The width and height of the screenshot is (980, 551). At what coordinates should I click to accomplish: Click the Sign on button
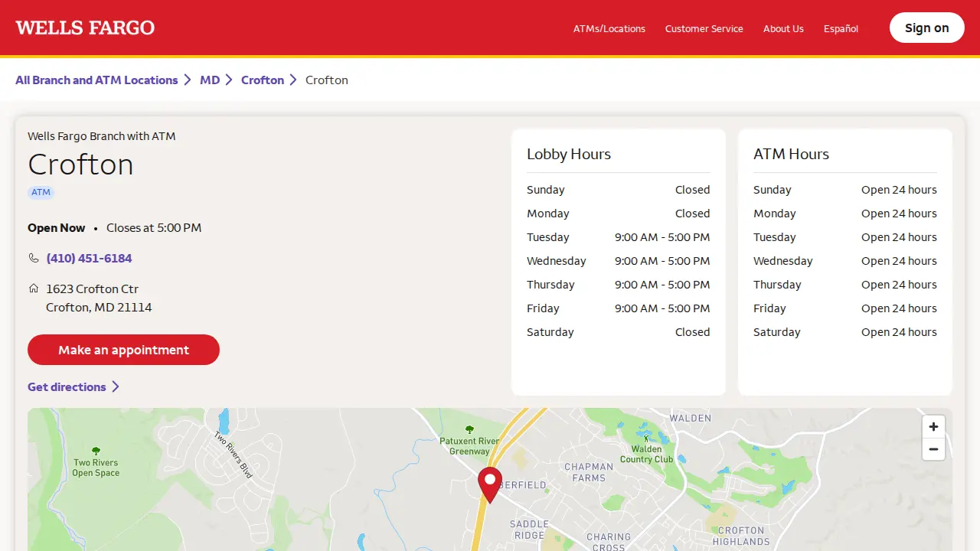pyautogui.click(x=927, y=28)
